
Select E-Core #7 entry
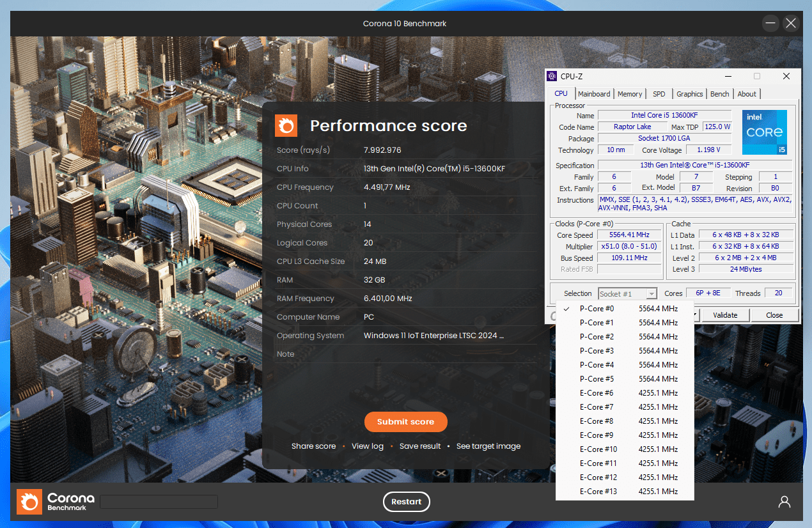pyautogui.click(x=625, y=407)
